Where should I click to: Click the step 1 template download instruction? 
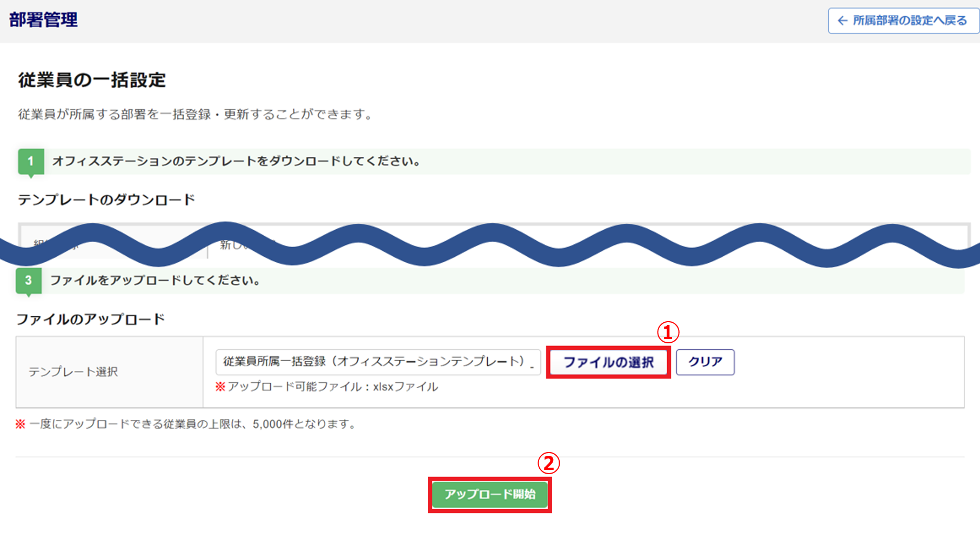236,161
